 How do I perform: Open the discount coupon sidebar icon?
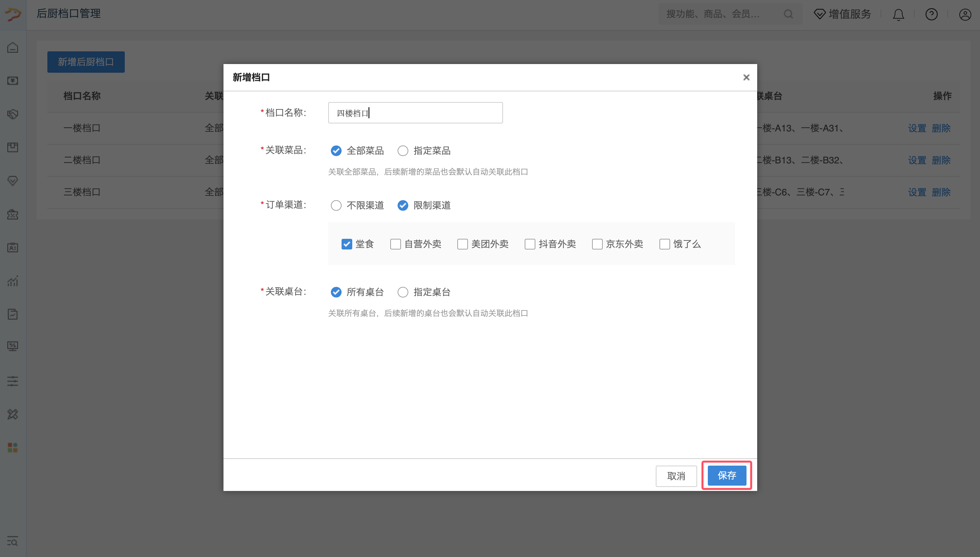click(13, 214)
